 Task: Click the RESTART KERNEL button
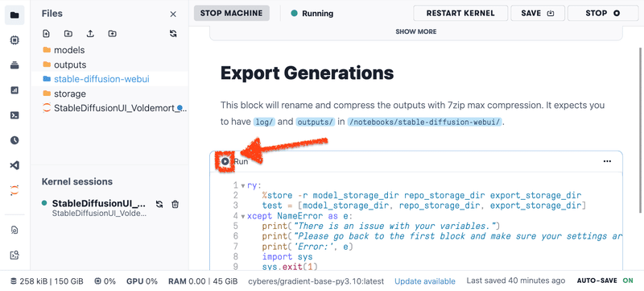point(460,13)
